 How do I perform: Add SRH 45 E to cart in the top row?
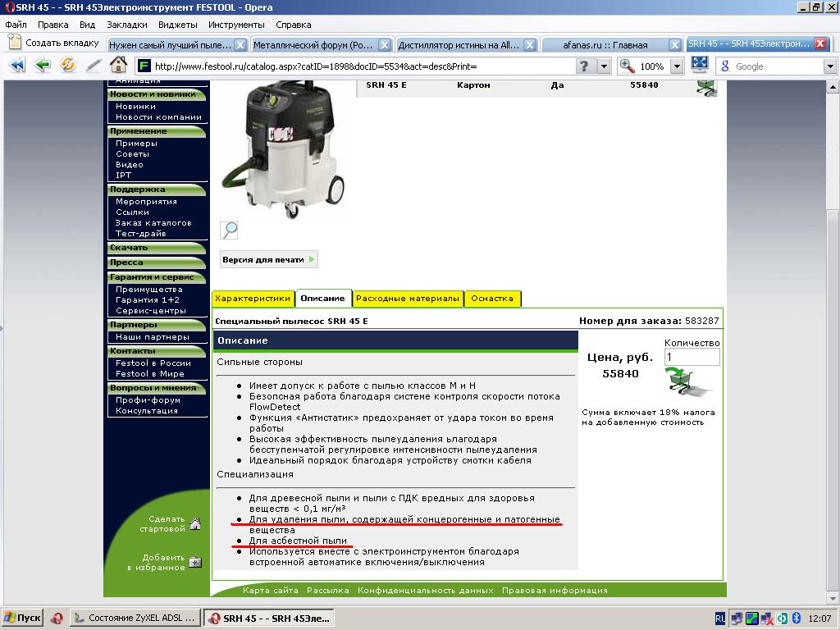point(706,87)
